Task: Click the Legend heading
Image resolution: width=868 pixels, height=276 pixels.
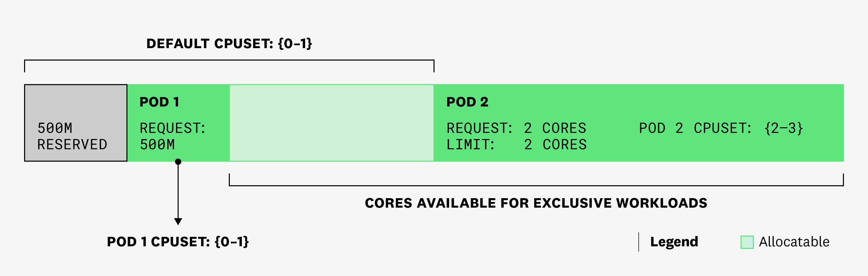Action: coord(674,242)
